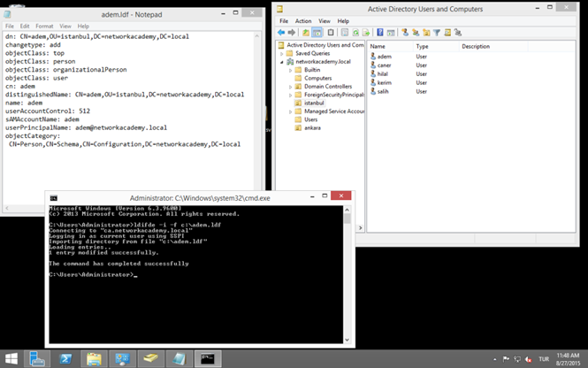Click the create new organizational unit icon
This screenshot has width=588, height=368.
[426, 33]
